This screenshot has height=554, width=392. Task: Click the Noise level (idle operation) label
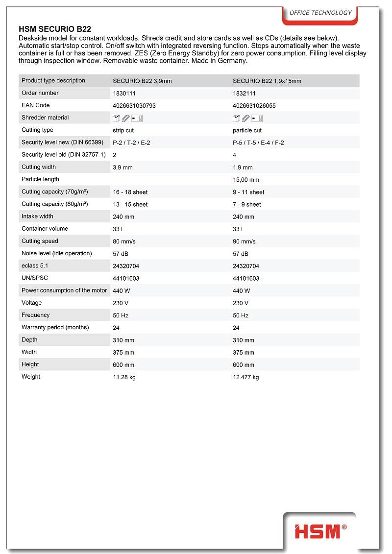coord(56,253)
